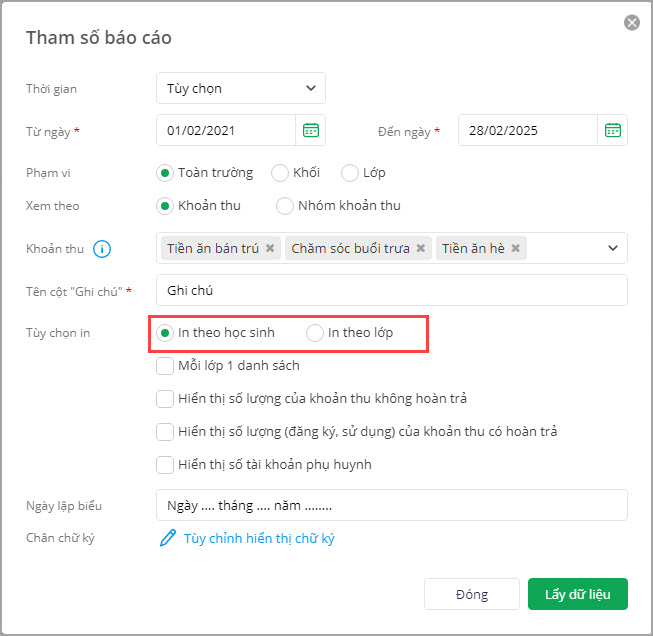This screenshot has width=653, height=636.
Task: Open the 'Từ ngày' calendar picker icon
Action: pyautogui.click(x=311, y=130)
